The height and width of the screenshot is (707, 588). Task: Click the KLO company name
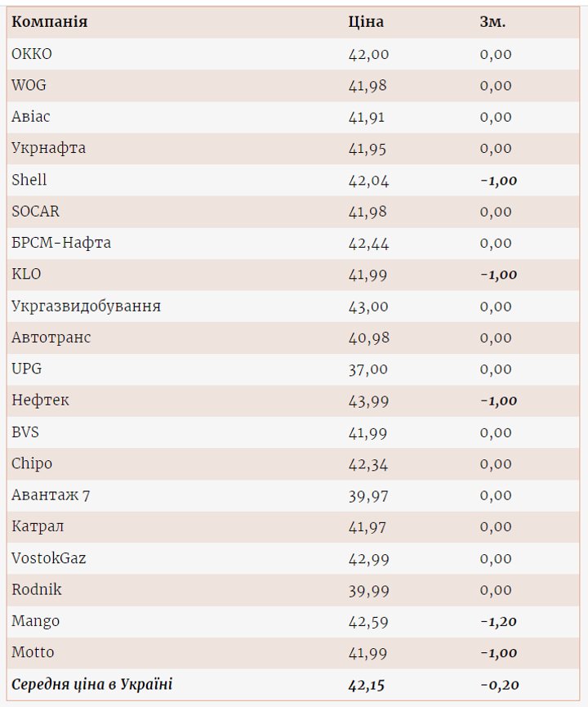[26, 275]
